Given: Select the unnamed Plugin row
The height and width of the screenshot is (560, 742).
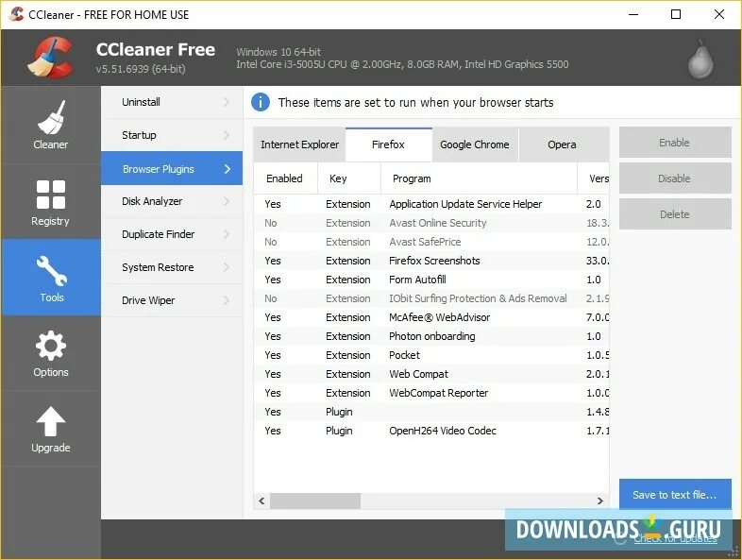Looking at the screenshot, I should [x=431, y=412].
